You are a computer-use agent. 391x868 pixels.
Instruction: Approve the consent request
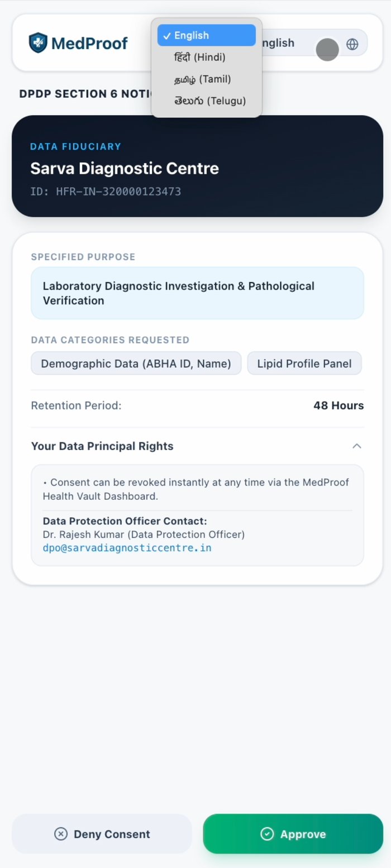[293, 834]
